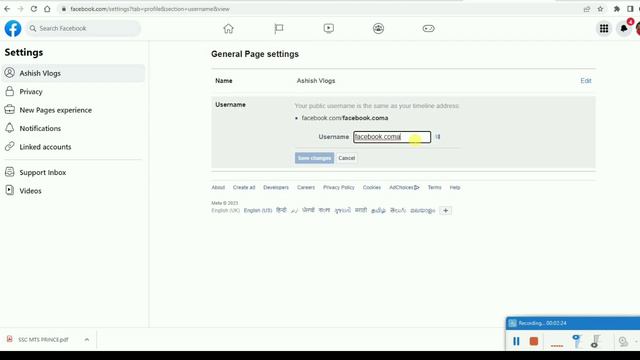640x360 pixels.
Task: Open Privacy settings
Action: (73, 92)
